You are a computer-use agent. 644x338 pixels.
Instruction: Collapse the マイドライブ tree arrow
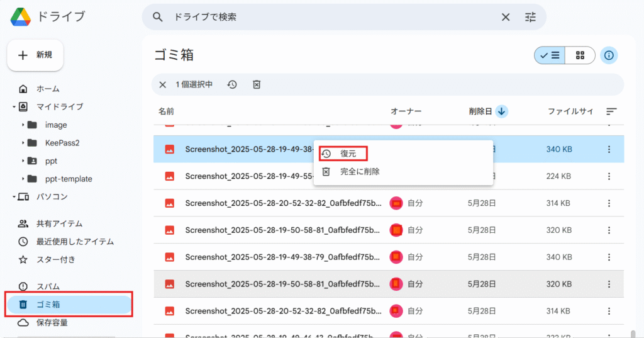14,107
